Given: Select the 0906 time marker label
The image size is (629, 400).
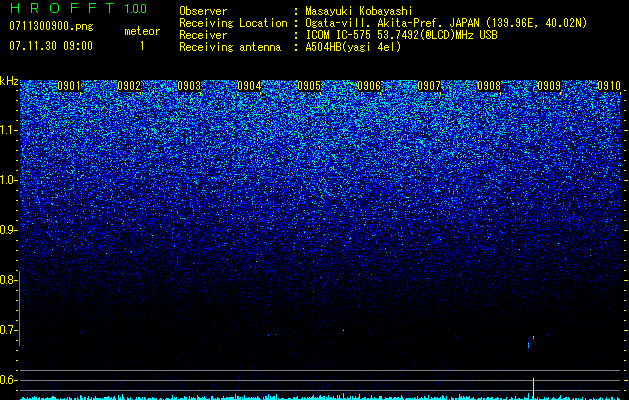Looking at the screenshot, I should 369,86.
